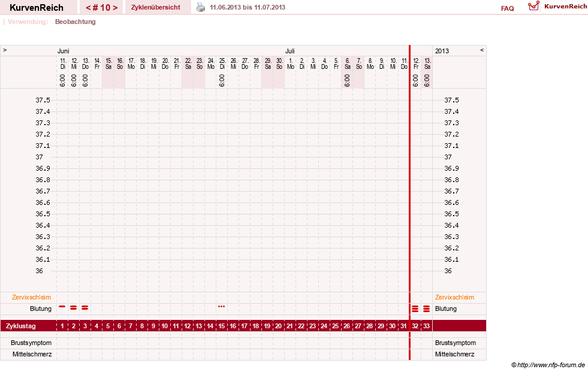Click the Juni month label
The height and width of the screenshot is (372, 588).
click(x=64, y=51)
